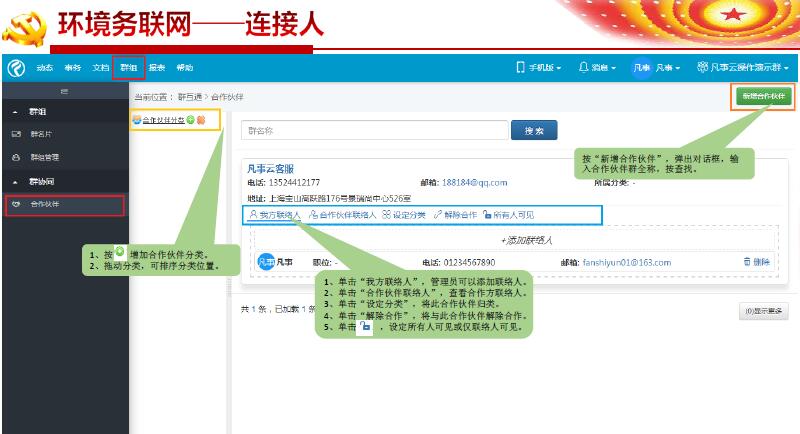Click the app logo in top-left corner
Image resolution: width=800 pixels, height=434 pixels.
pos(14,68)
